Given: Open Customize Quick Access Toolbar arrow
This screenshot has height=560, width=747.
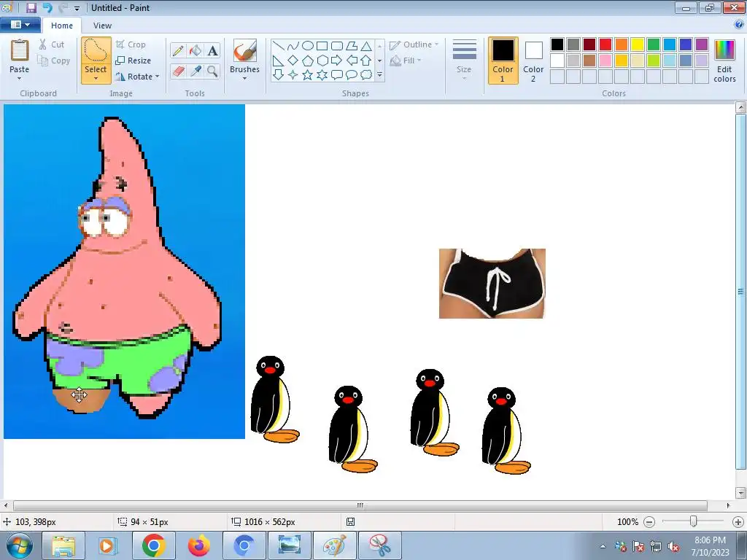Looking at the screenshot, I should tap(77, 9).
